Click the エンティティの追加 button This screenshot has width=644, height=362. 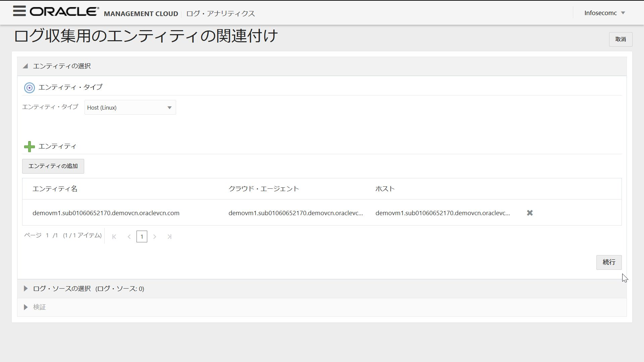tap(53, 166)
